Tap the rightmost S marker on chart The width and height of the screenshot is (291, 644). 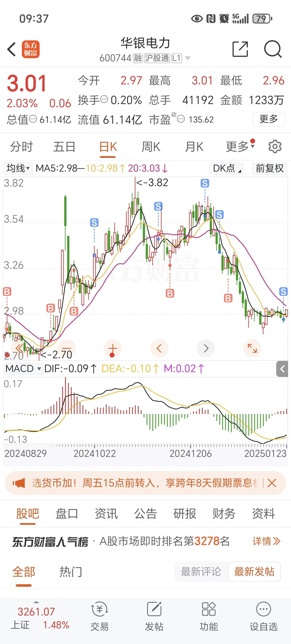283,291
